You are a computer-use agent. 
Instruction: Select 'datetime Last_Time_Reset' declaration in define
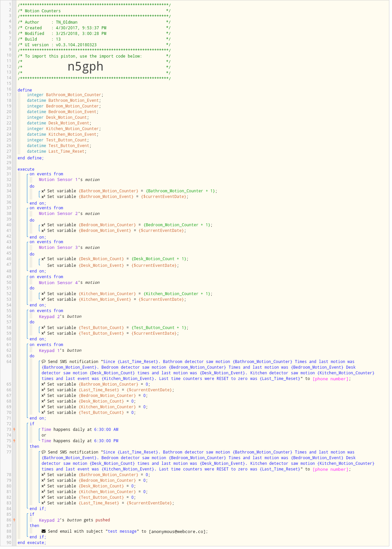[x=57, y=151]
